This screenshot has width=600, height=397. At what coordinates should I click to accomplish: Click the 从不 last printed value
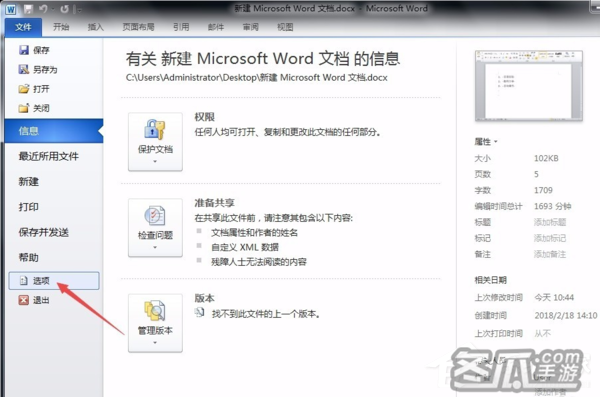543,333
